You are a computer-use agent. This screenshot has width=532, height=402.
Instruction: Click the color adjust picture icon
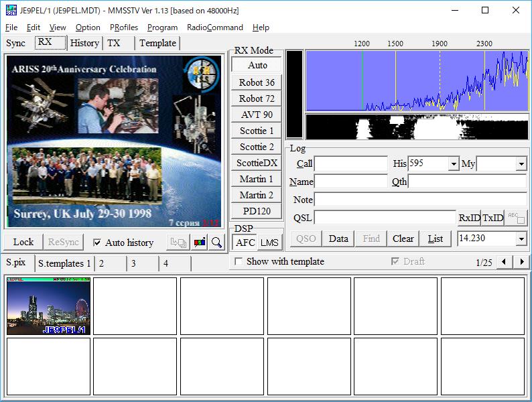point(200,243)
